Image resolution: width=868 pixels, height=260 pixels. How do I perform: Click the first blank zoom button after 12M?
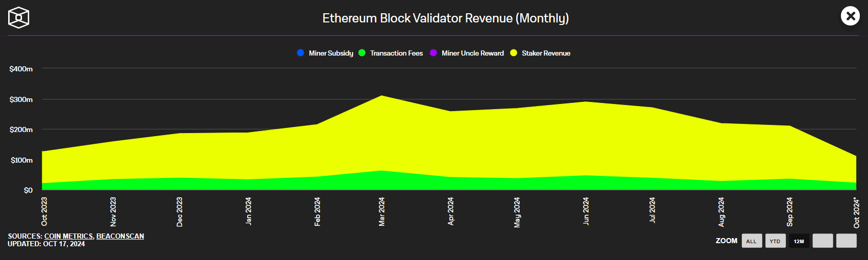[823, 241]
